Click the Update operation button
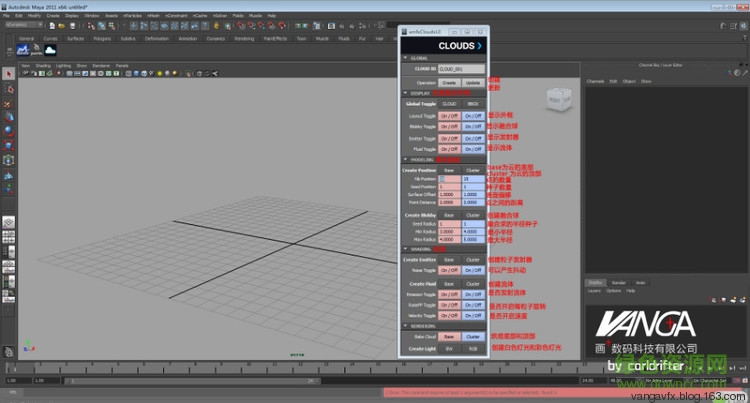The height and width of the screenshot is (403, 750). [472, 82]
